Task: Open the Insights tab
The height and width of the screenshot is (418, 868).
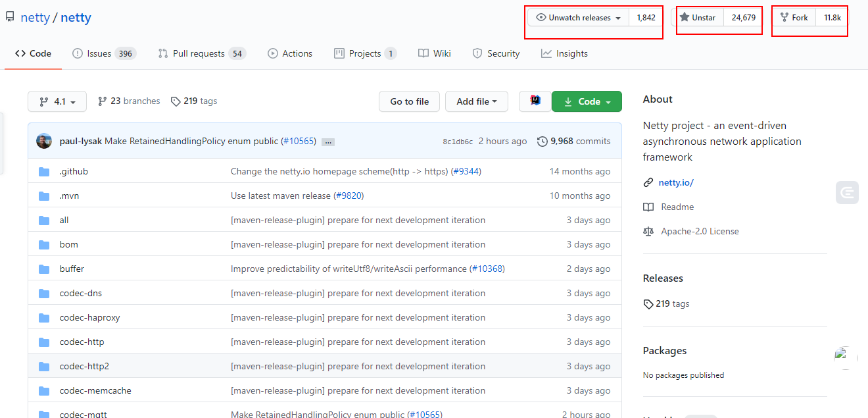Action: pyautogui.click(x=564, y=53)
